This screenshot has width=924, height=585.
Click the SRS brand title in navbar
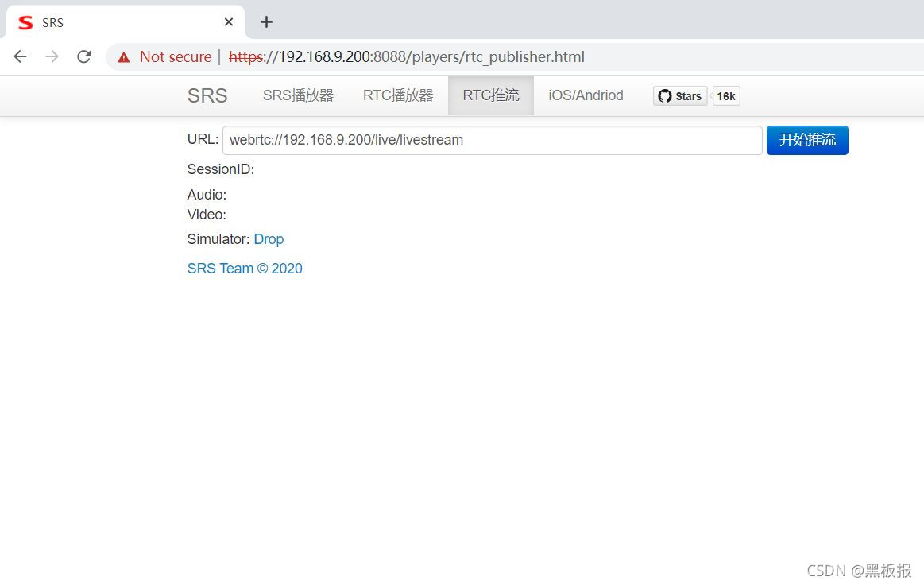pos(207,95)
